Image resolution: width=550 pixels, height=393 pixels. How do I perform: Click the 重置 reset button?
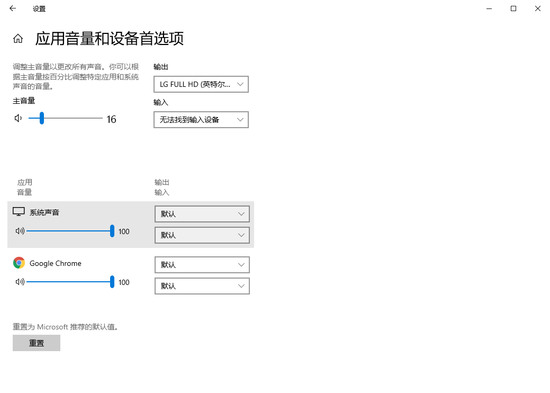36,343
